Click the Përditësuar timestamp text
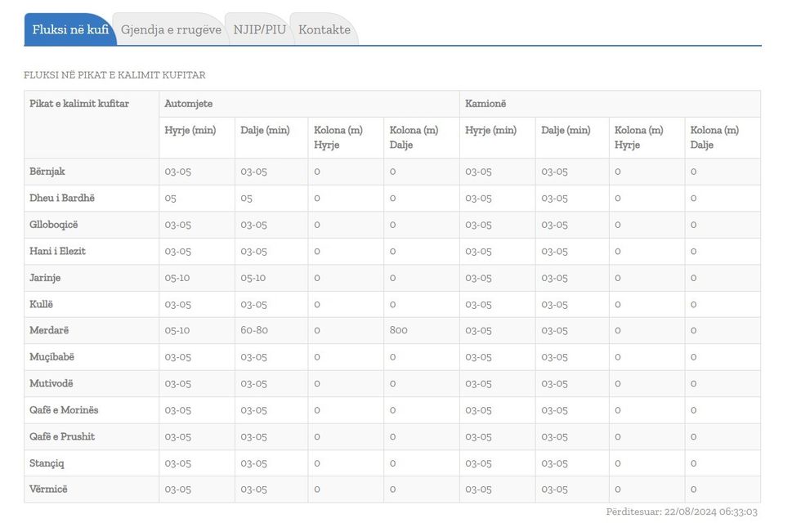Screen dimensions: 801x532 tap(681, 512)
